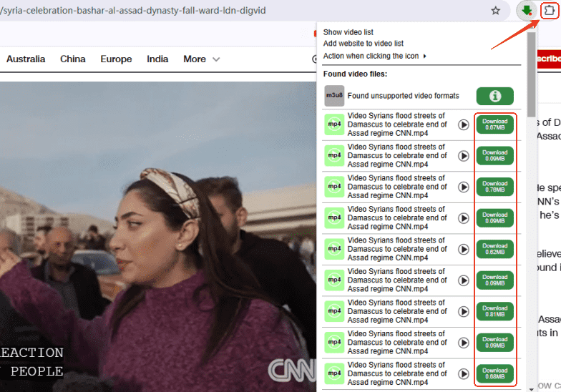Bookmark this page with the star icon
This screenshot has width=561, height=392.
coord(495,11)
